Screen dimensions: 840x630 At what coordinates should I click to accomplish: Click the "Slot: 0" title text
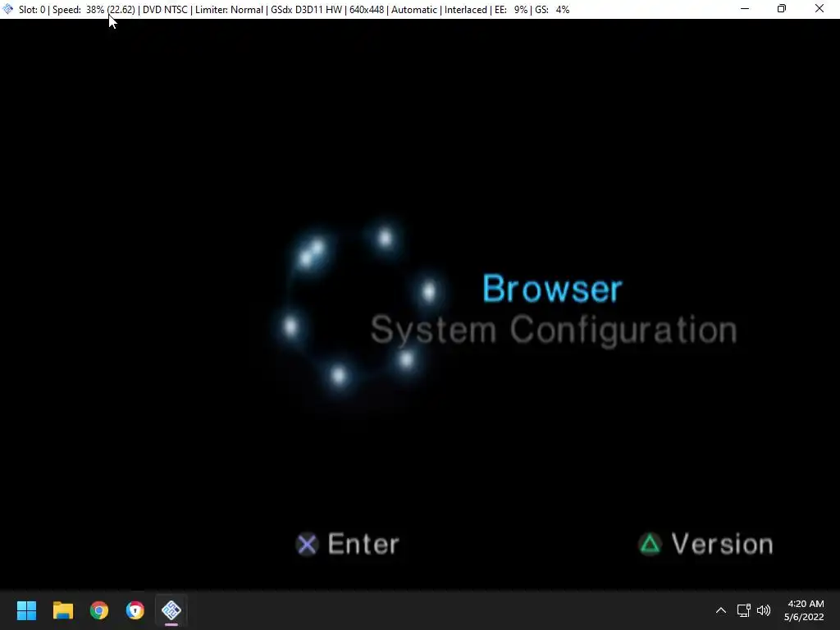click(x=32, y=10)
